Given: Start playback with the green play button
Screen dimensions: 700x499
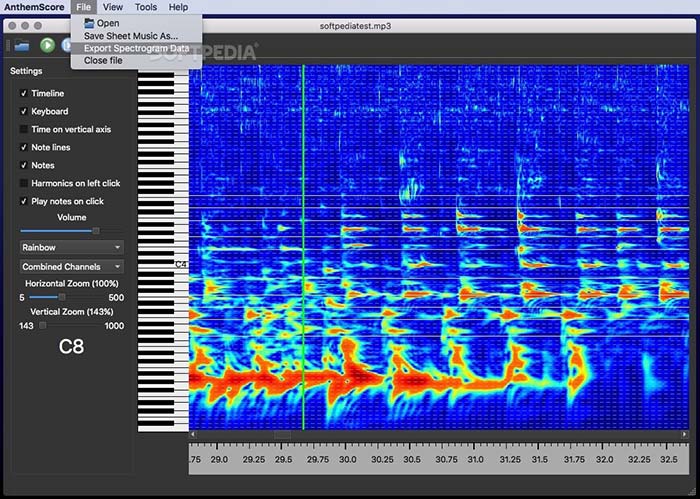Looking at the screenshot, I should pyautogui.click(x=47, y=46).
